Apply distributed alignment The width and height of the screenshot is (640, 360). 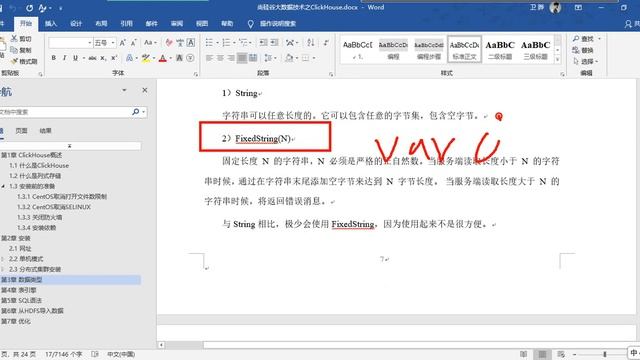tap(253, 58)
